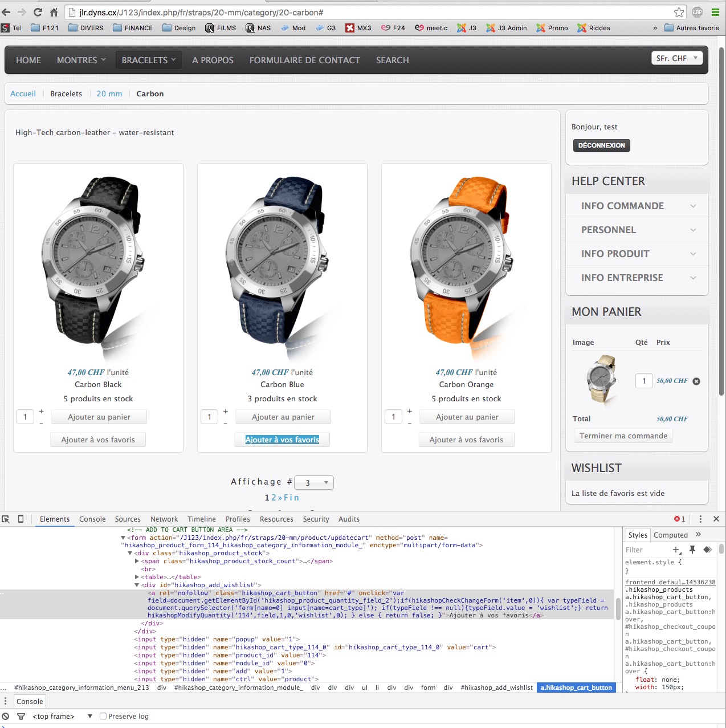Reload the page with the browser refresh icon
The height and width of the screenshot is (728, 726).
point(38,12)
